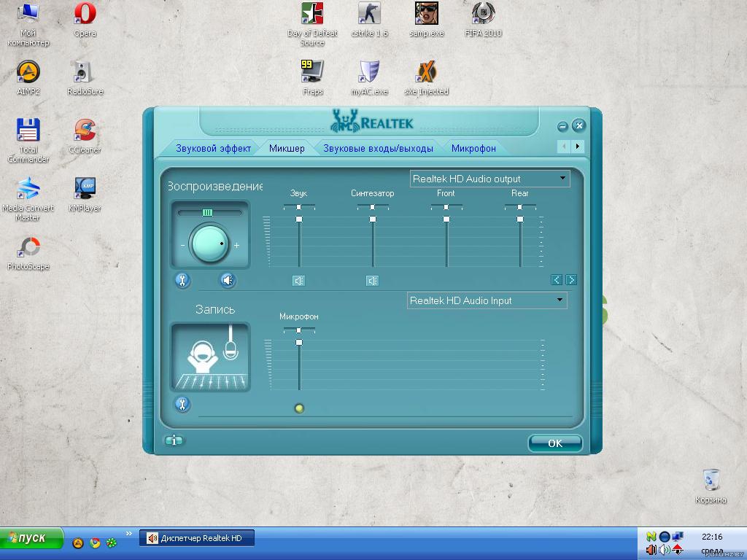The width and height of the screenshot is (747, 560).
Task: Click the Синтезатор volume slider handle
Action: click(373, 219)
